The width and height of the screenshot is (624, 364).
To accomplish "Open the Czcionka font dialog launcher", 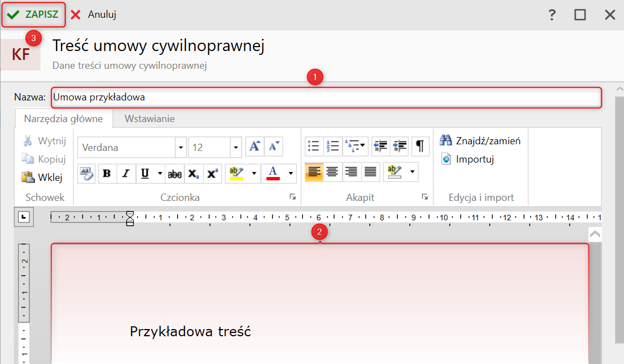I will click(293, 197).
